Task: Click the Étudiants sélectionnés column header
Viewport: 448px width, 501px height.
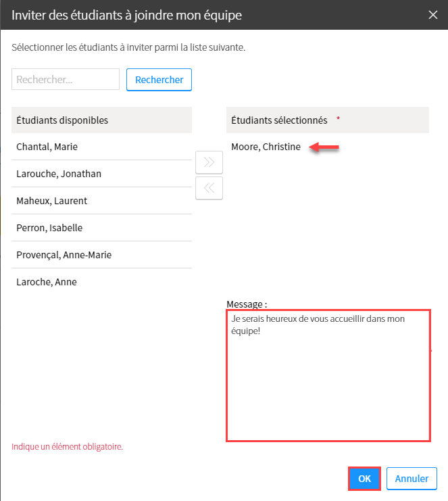Action: tap(328, 120)
